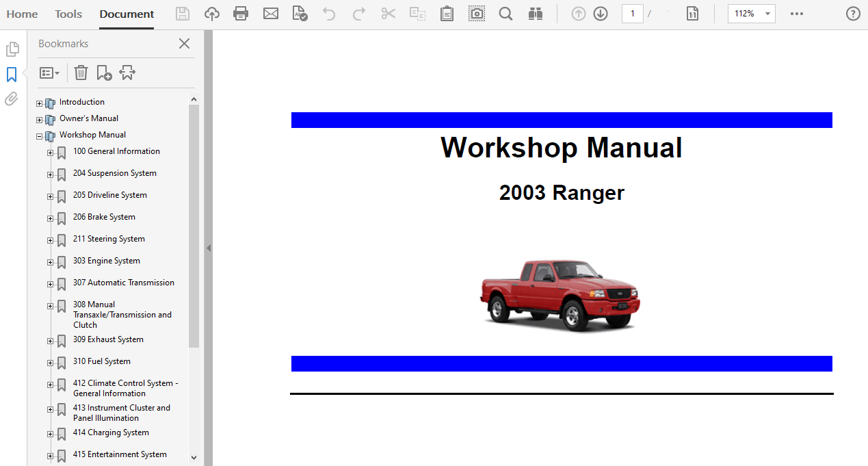Click the Take a Snapshot camera icon
The image size is (868, 466).
[x=476, y=14]
